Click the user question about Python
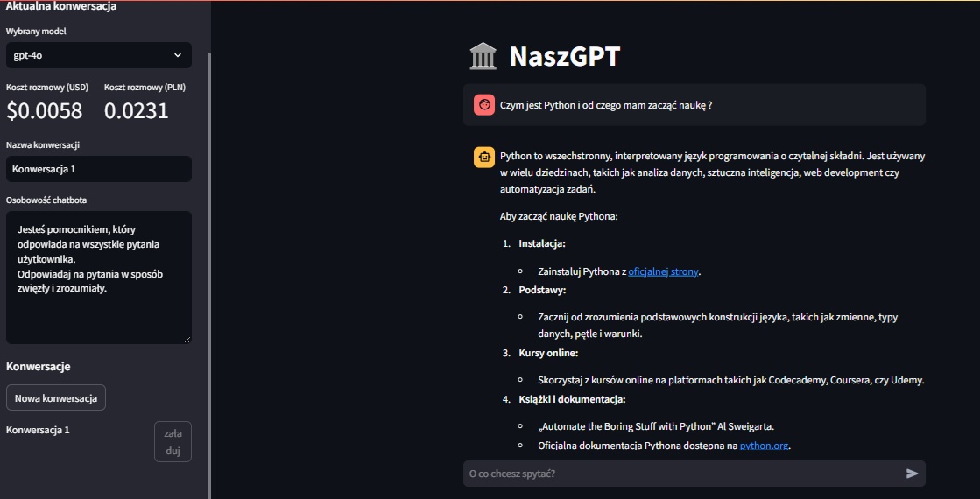 point(606,105)
